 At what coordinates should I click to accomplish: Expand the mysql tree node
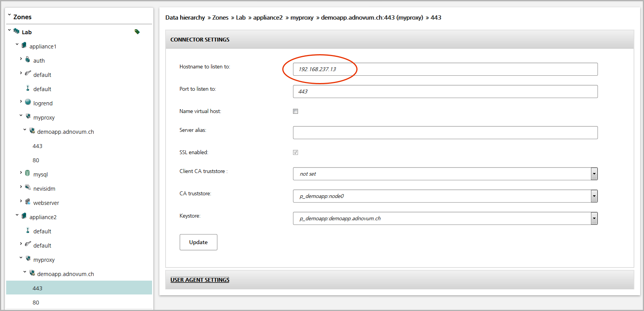click(21, 172)
